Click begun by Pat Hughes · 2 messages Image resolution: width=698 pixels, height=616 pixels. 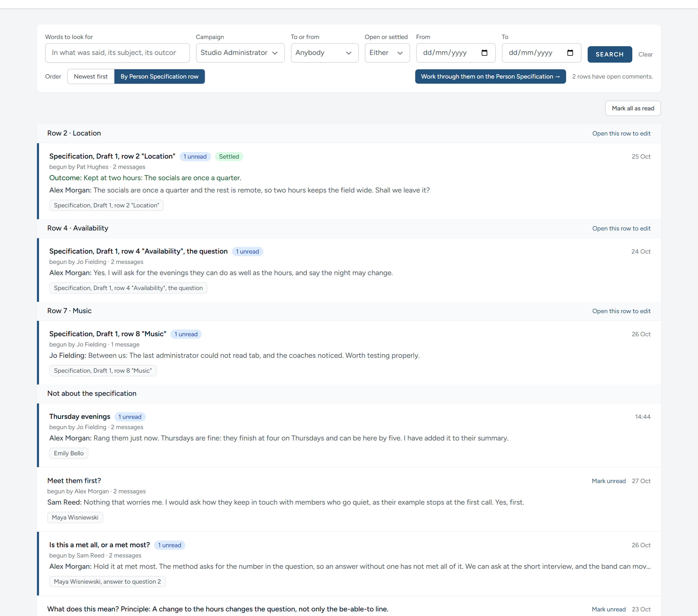pyautogui.click(x=97, y=167)
